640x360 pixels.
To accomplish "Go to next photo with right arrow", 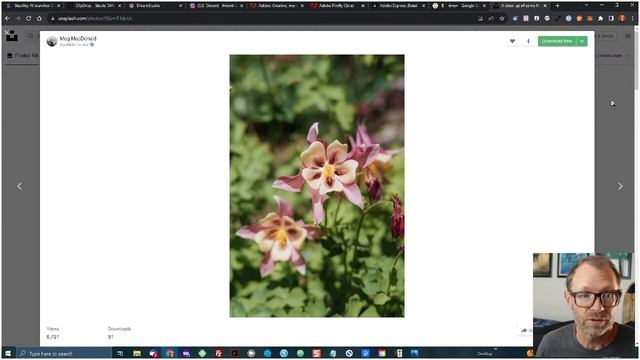I will (x=620, y=186).
